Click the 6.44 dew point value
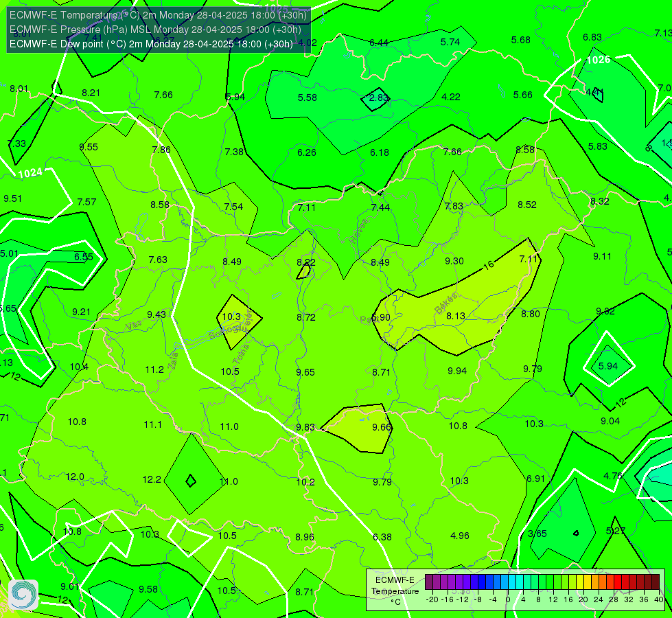 coord(379,43)
